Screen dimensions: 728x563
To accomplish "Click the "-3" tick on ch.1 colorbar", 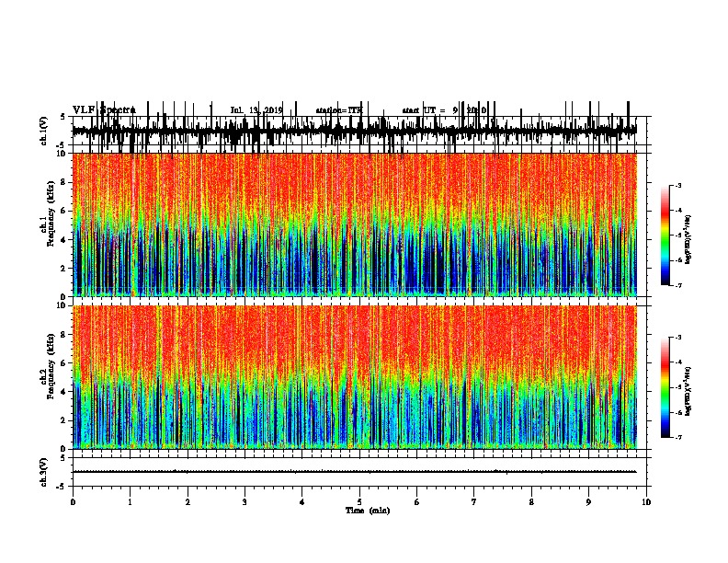I will (678, 185).
